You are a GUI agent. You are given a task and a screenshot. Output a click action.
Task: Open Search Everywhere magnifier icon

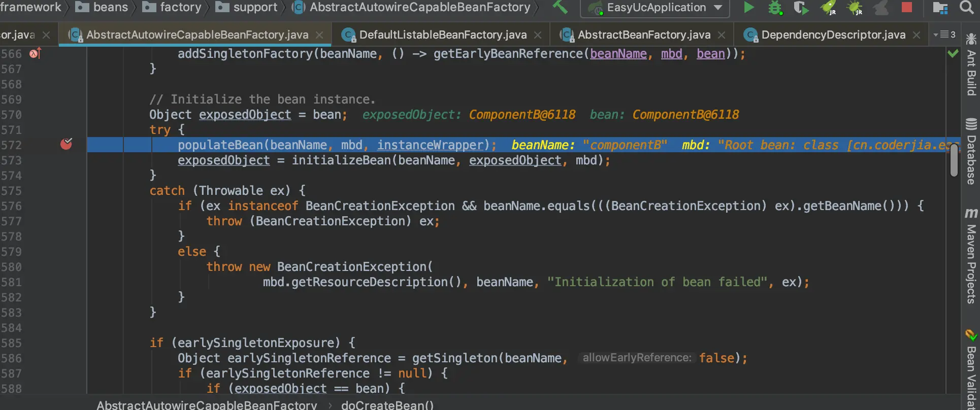967,7
